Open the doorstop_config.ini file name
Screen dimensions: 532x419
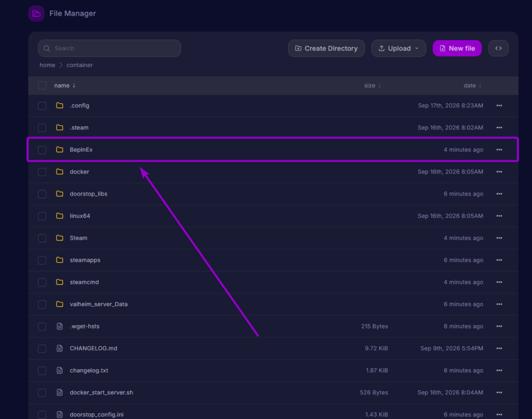pyautogui.click(x=97, y=415)
